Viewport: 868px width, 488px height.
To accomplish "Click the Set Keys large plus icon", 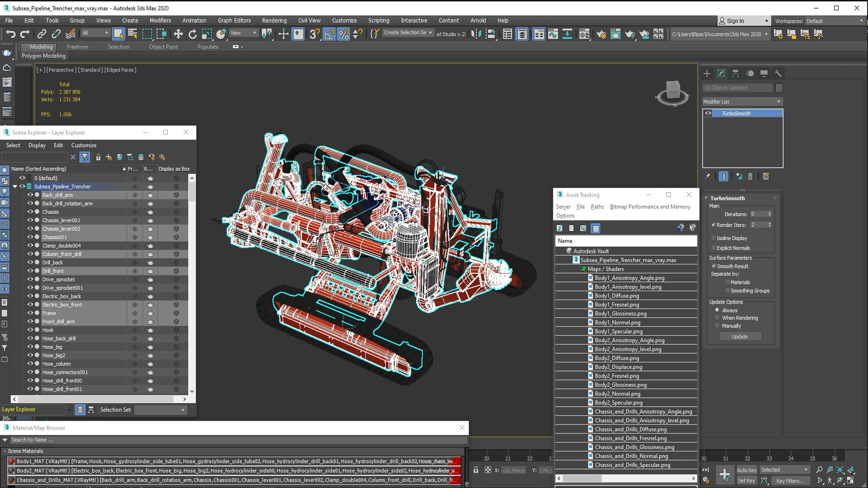I will tap(725, 474).
